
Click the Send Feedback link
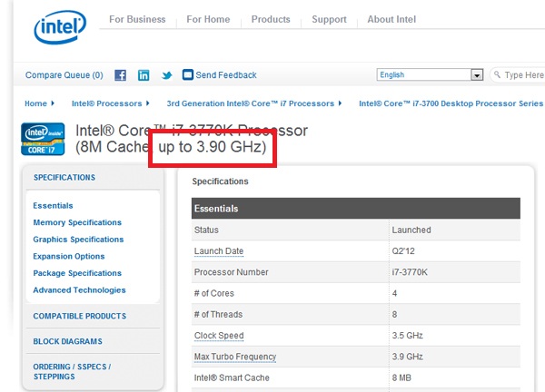tap(226, 75)
